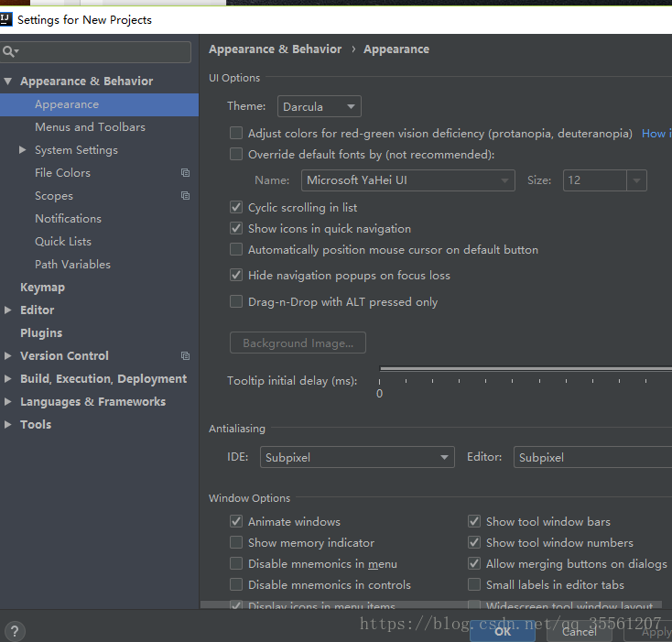672x642 pixels.
Task: Toggle Hide navigation popups on focus loss
Action: pyautogui.click(x=236, y=275)
